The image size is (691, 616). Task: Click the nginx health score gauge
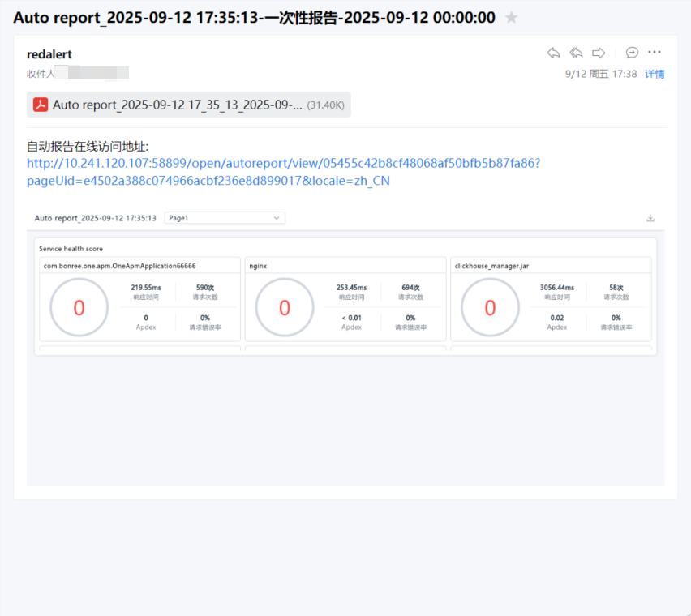(x=285, y=308)
